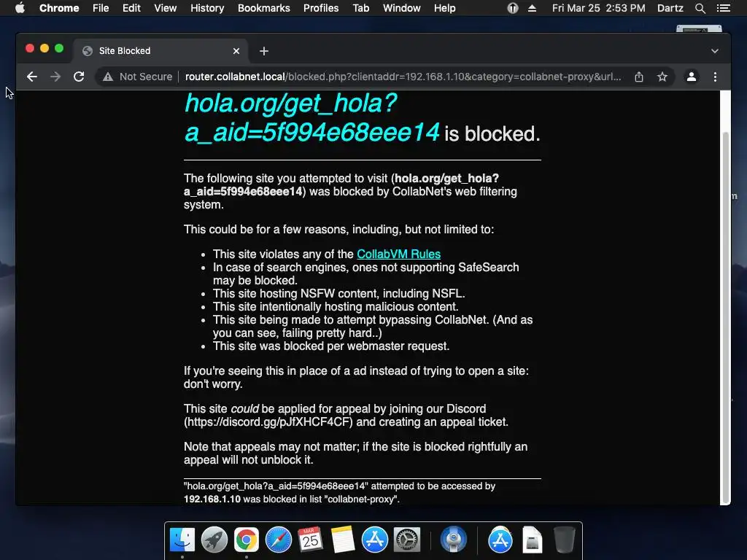This screenshot has width=747, height=560.
Task: Click the date and time in menu bar
Action: coord(599,8)
